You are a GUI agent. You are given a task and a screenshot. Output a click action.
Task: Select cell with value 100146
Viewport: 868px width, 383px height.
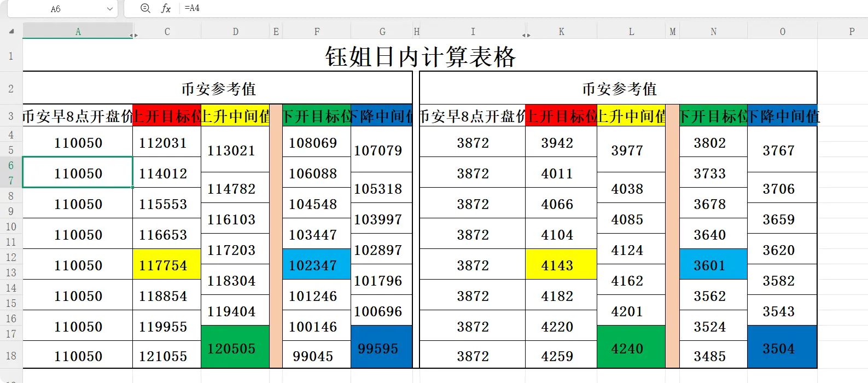click(x=317, y=326)
